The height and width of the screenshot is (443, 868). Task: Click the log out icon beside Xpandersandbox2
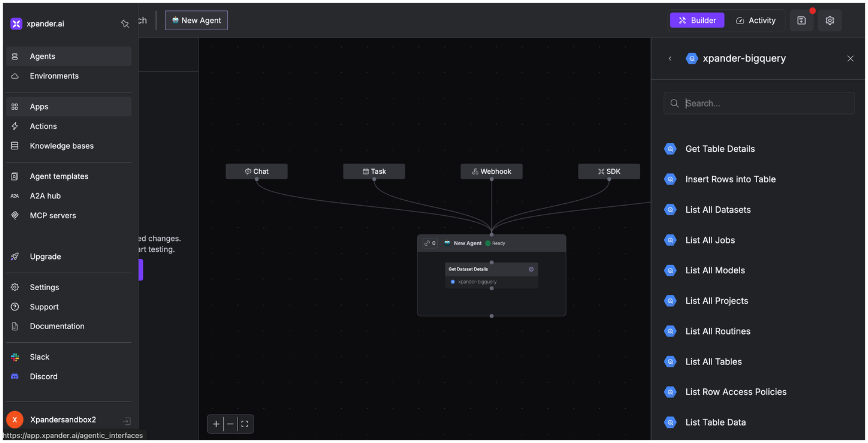[127, 421]
